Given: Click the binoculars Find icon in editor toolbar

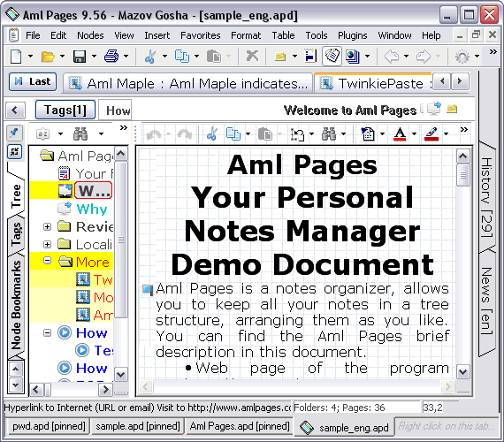Looking at the screenshot, I should click(329, 133).
